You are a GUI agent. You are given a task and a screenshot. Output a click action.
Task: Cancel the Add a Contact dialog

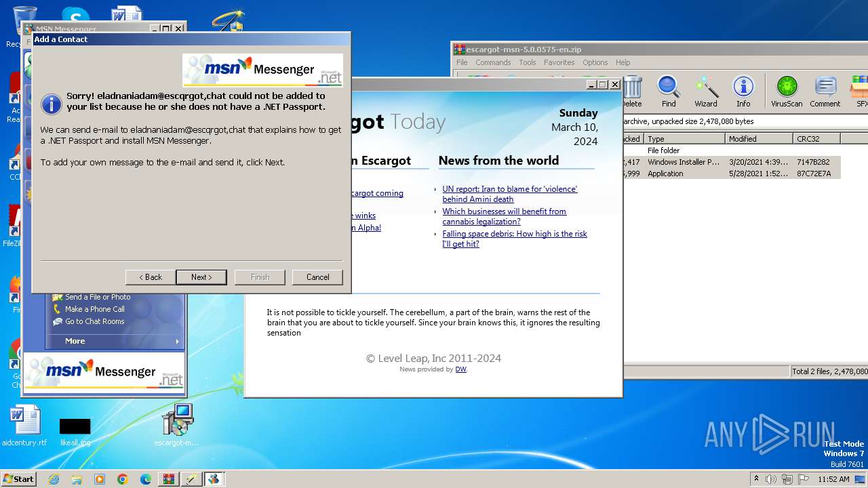coord(317,277)
